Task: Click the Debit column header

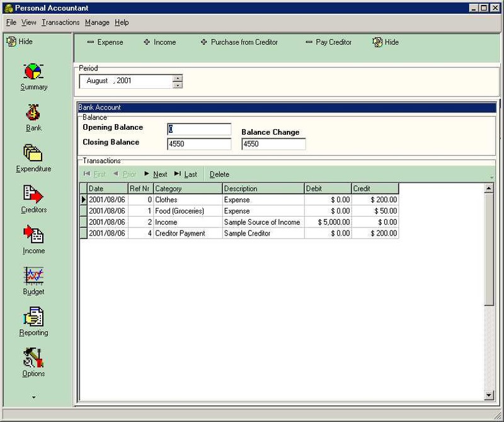Action: (x=328, y=189)
